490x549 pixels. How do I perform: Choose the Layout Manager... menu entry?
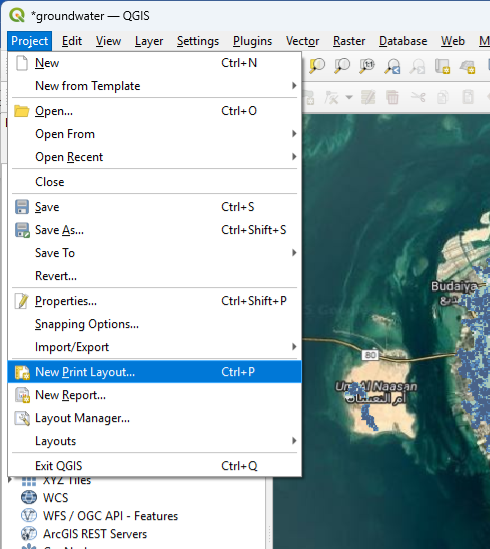tap(154, 418)
